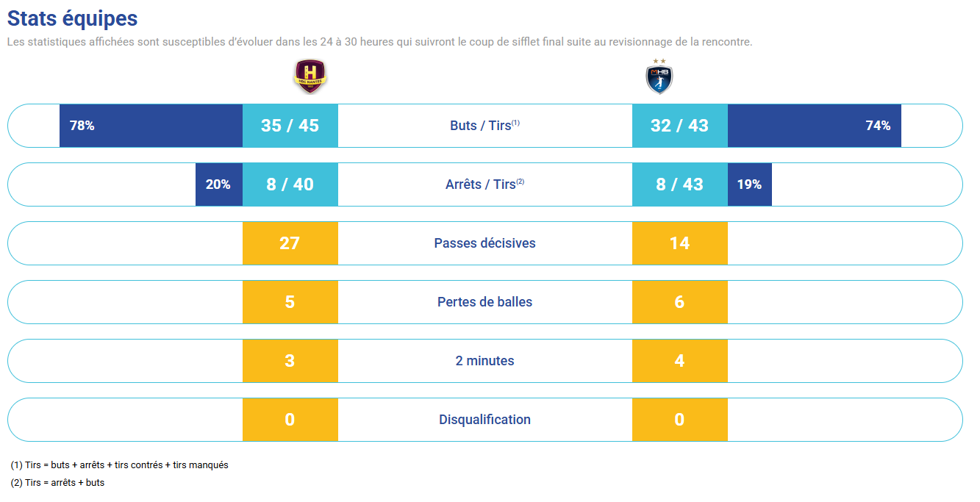The image size is (980, 502).
Task: Click the 78% goals progress bar
Action: coord(151,126)
